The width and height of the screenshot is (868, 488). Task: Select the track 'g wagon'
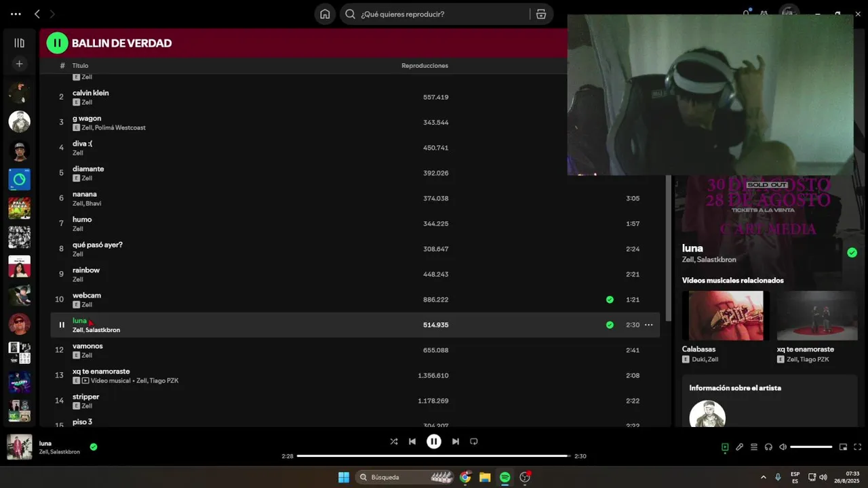pyautogui.click(x=87, y=118)
